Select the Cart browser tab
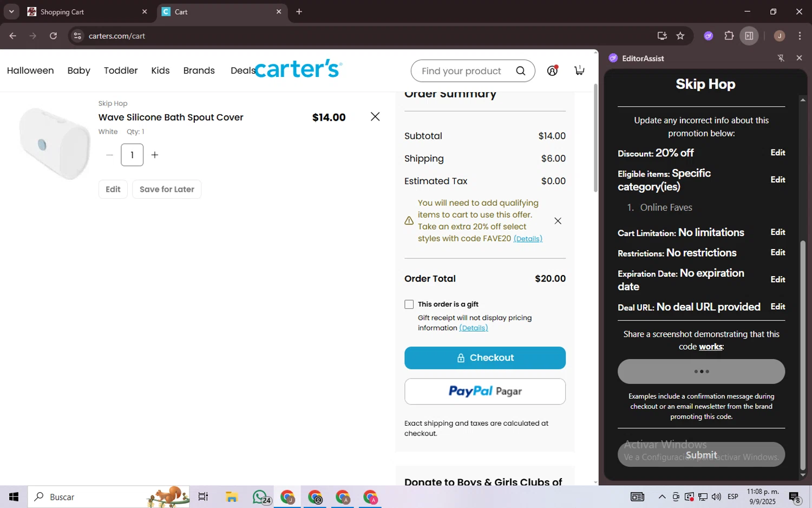The height and width of the screenshot is (508, 812). 222,11
